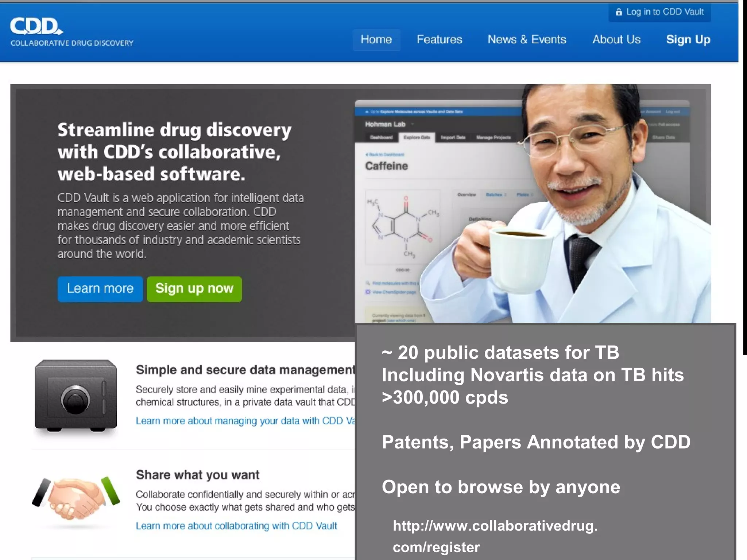
Task: Go to the Home menu item
Action: point(376,39)
